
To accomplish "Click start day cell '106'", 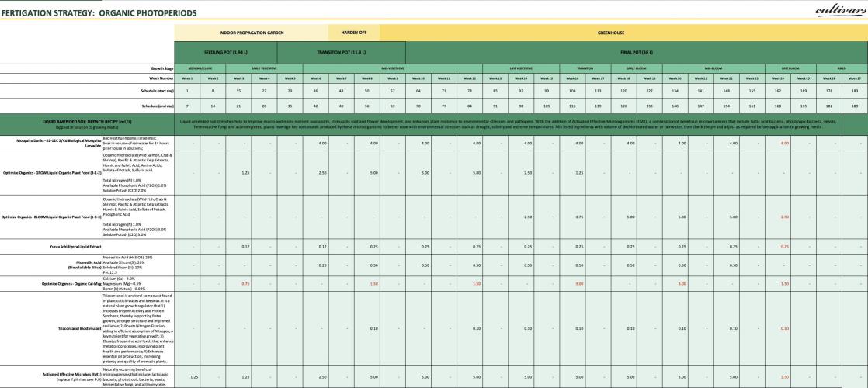I will [x=572, y=90].
